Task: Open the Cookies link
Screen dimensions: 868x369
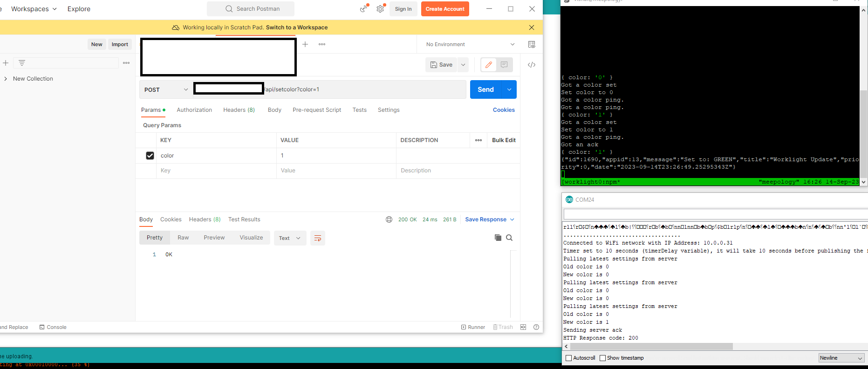Action: point(504,110)
